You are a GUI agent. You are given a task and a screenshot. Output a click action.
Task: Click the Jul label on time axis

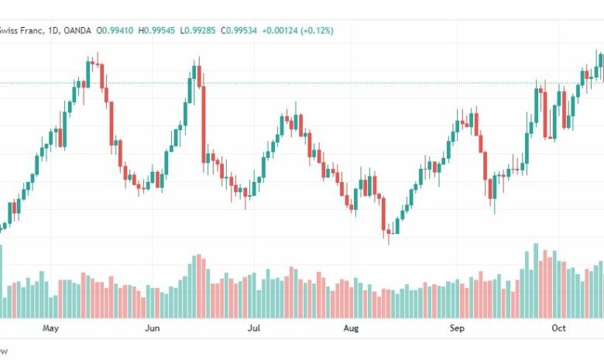tap(253, 328)
